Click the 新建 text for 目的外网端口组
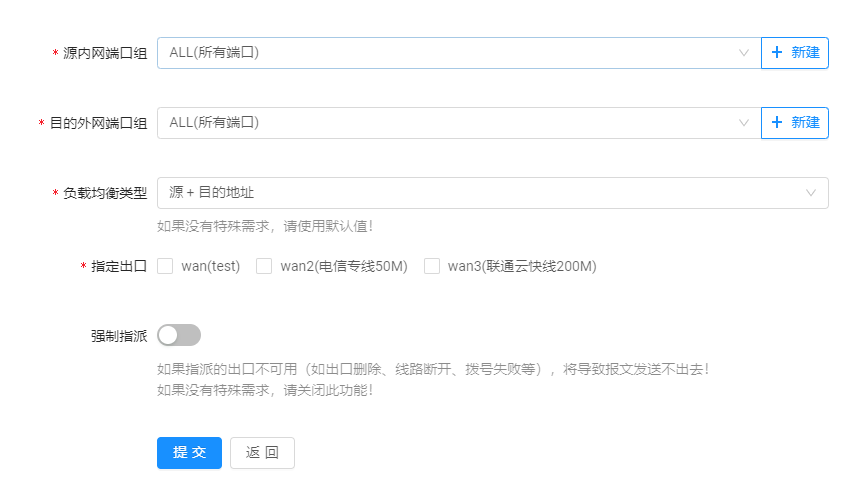This screenshot has height=481, width=848. pos(805,123)
